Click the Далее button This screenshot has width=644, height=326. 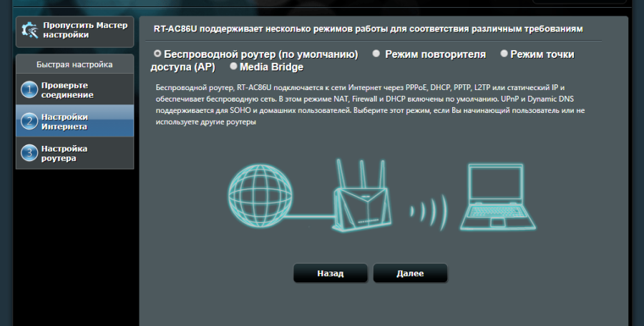[410, 273]
